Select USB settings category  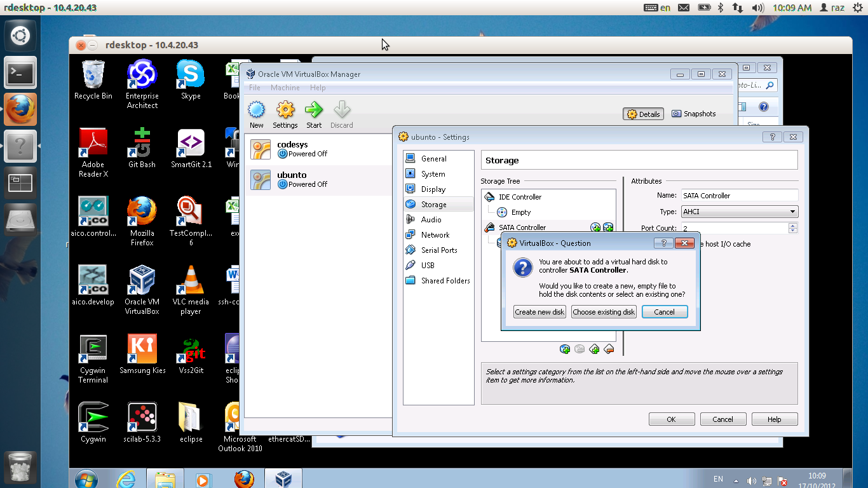click(438, 266)
